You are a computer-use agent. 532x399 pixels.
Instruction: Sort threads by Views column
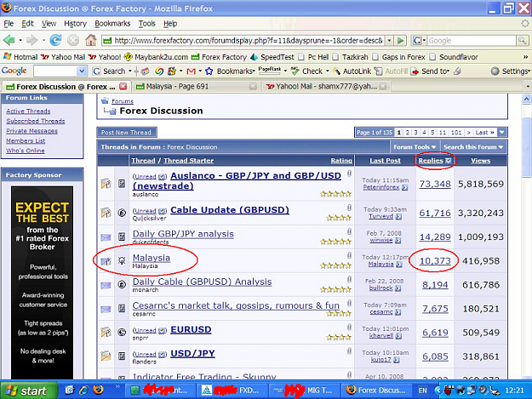(480, 161)
